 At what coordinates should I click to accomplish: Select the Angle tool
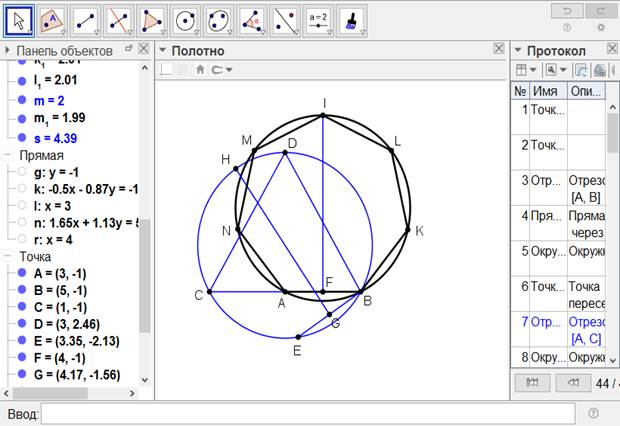pos(251,21)
